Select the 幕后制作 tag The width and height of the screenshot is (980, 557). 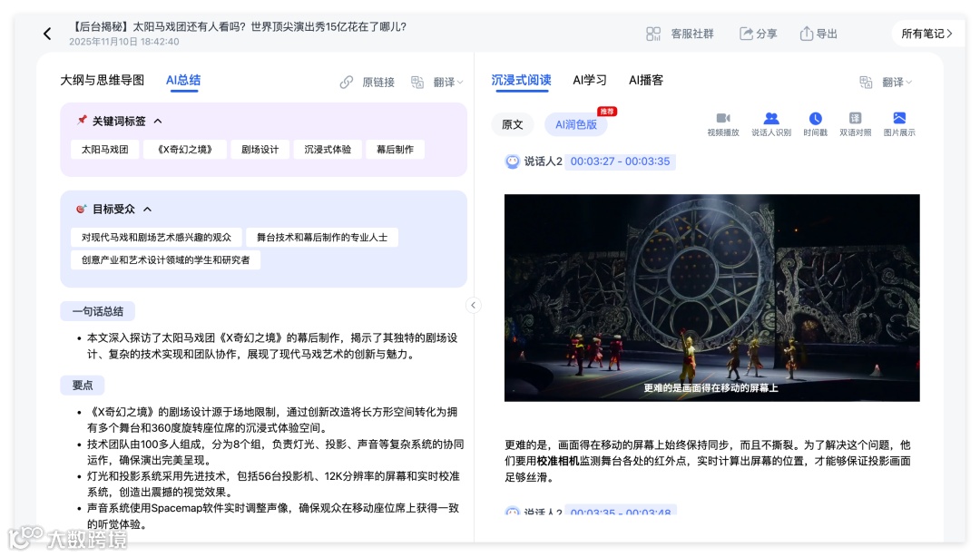395,150
